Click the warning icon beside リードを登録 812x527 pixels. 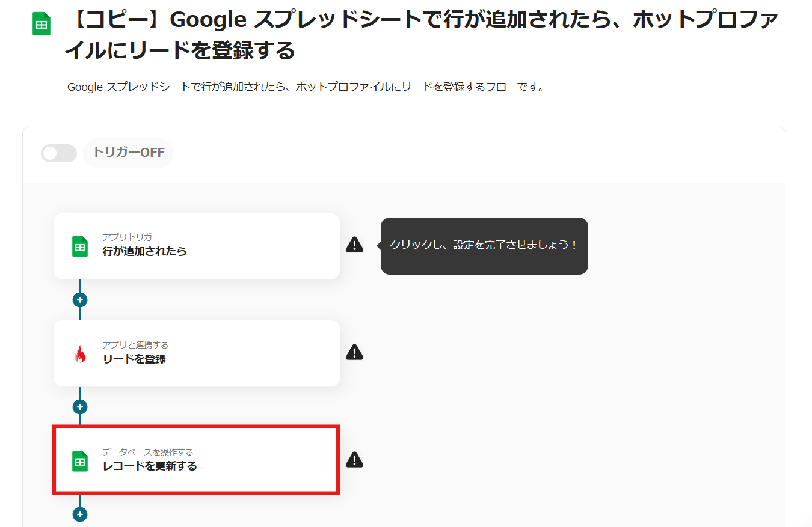tap(355, 352)
